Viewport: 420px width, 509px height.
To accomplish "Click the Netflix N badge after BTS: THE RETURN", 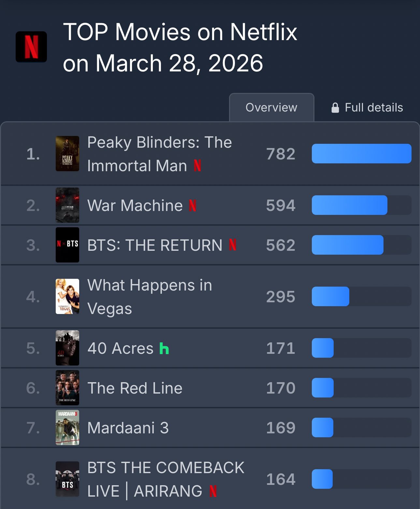I will (x=233, y=245).
